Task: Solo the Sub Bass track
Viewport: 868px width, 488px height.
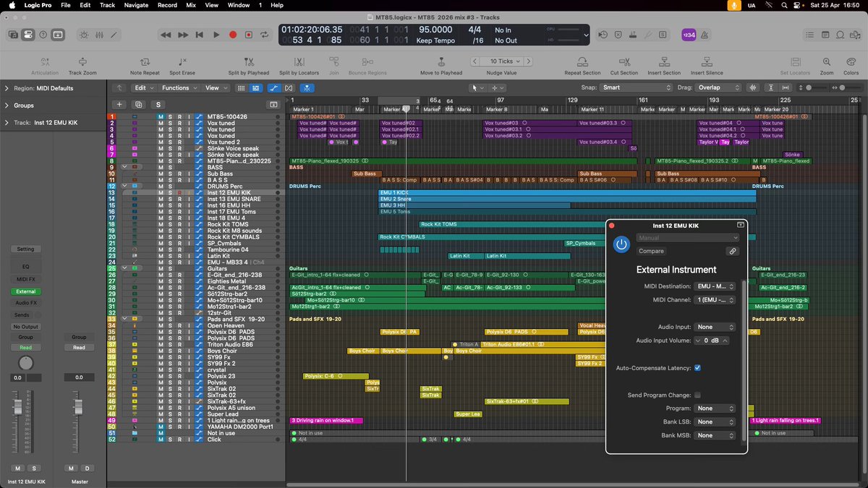Action: click(x=170, y=174)
